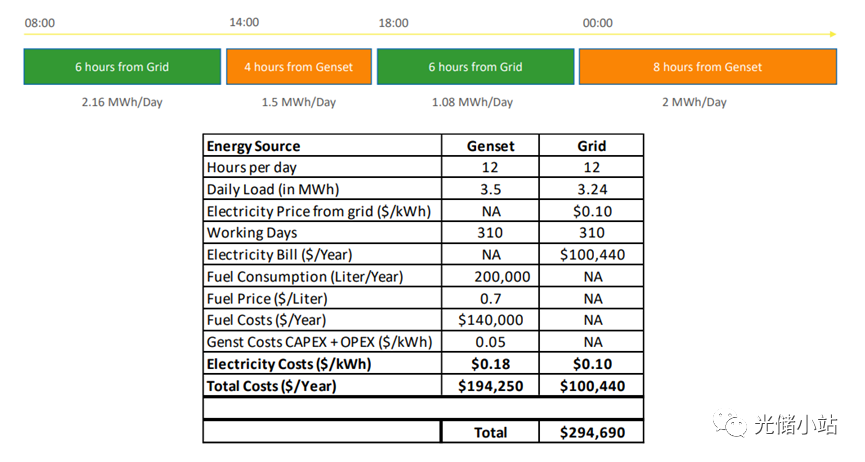Click the 1.5 MWh/Day label

tap(299, 102)
